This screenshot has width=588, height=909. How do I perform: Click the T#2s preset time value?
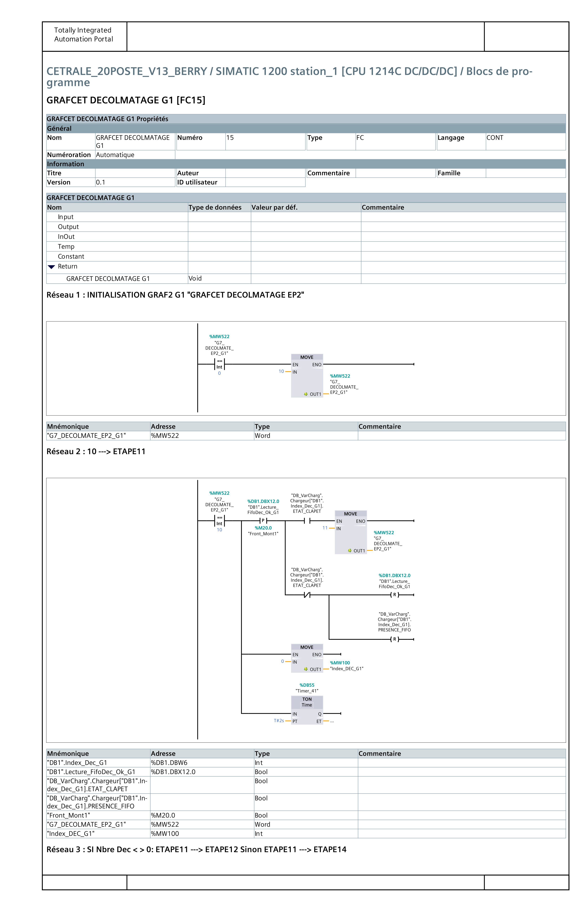tap(279, 721)
